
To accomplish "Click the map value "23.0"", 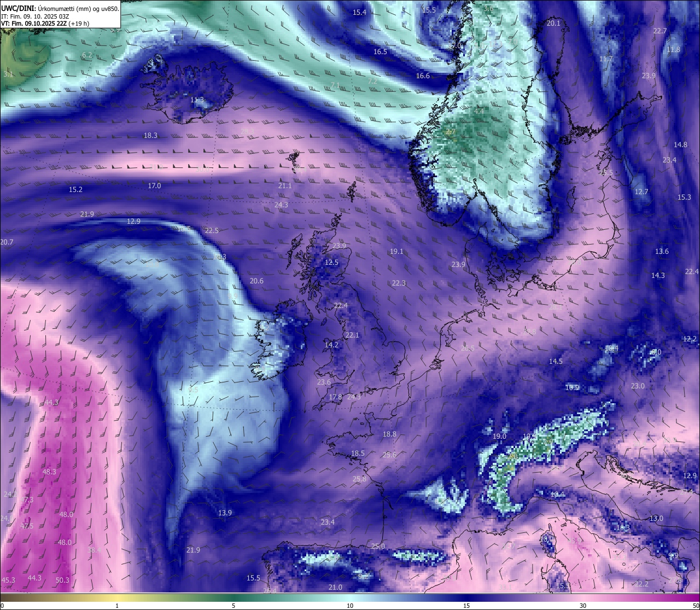I will tap(638, 386).
